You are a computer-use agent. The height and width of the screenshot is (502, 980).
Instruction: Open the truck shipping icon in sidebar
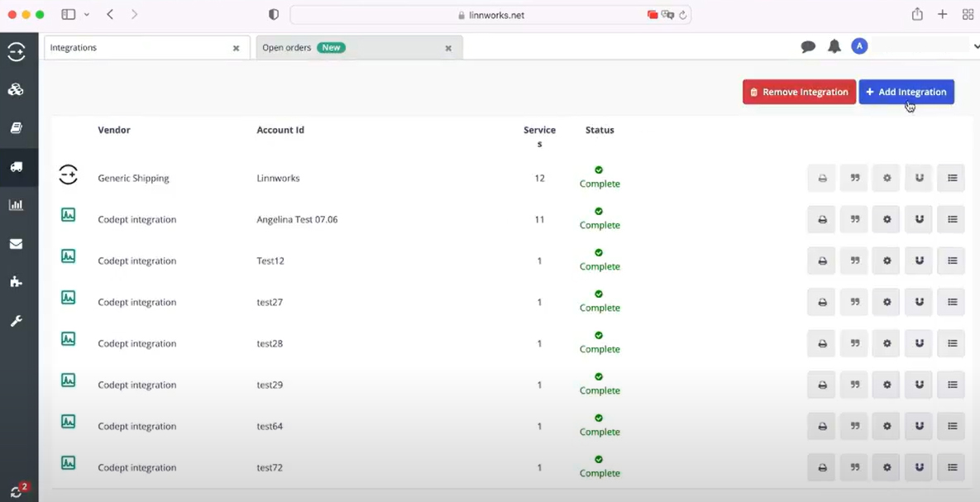coord(18,166)
